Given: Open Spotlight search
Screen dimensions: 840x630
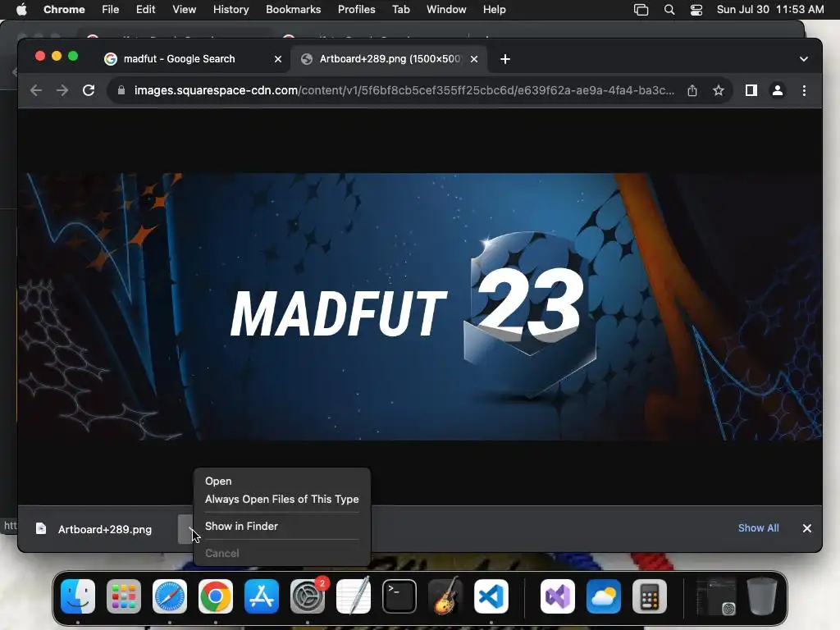Looking at the screenshot, I should click(669, 10).
